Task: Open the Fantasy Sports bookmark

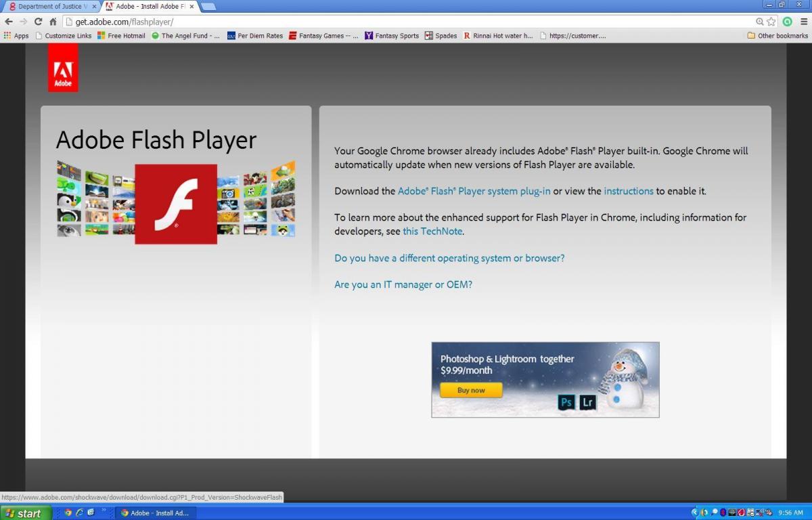Action: tap(392, 36)
